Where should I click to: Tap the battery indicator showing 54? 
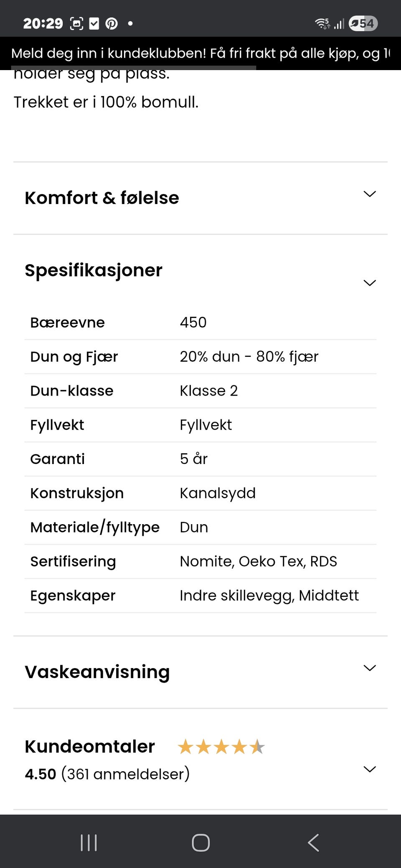tap(363, 24)
